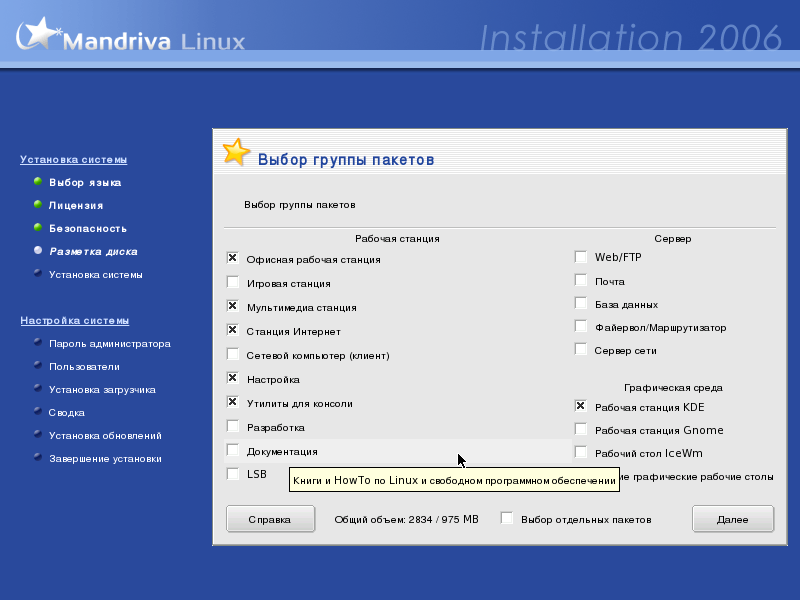Select Установка системы step item with bullet

tap(95, 274)
